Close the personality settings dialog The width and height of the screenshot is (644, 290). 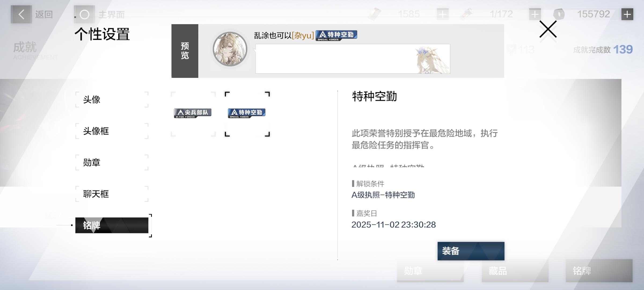[x=548, y=29]
